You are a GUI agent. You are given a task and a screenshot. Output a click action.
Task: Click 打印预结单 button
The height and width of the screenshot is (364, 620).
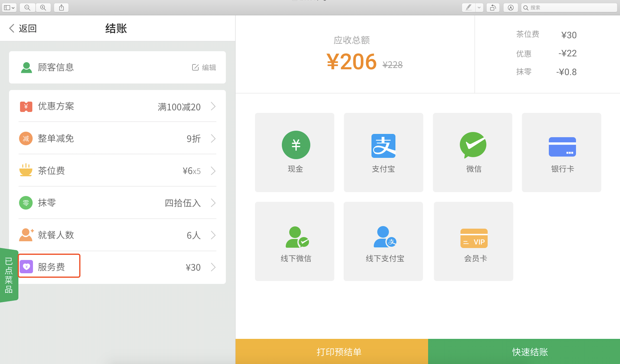click(x=332, y=352)
